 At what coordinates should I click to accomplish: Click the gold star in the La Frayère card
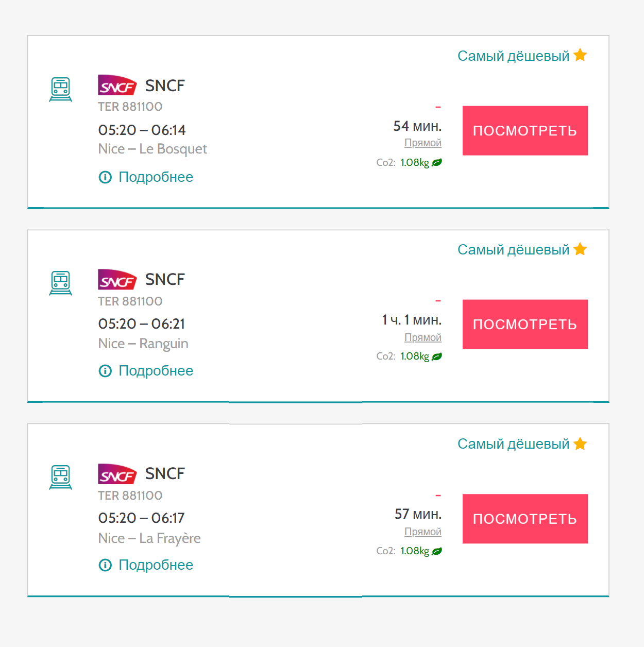[580, 443]
